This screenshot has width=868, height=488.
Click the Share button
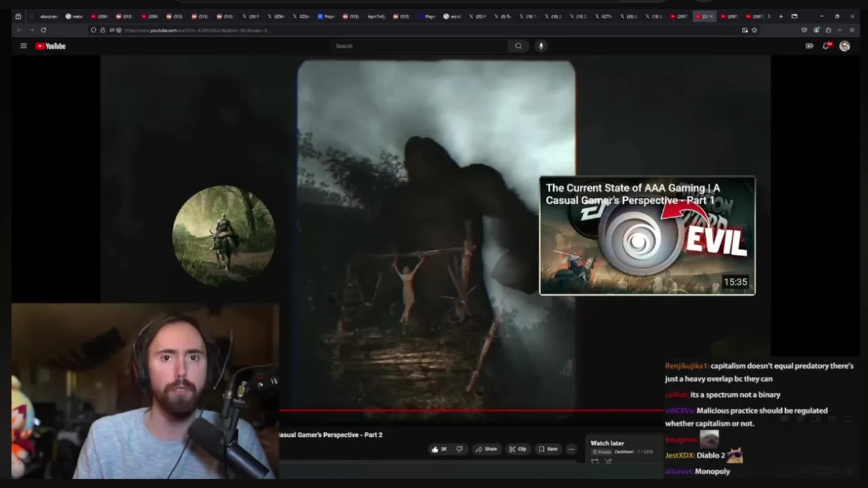click(x=486, y=449)
